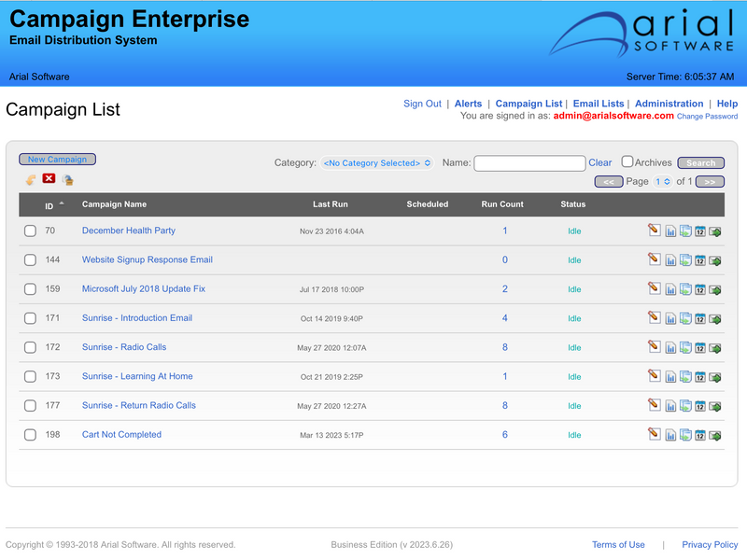Select checkbox for campaign ID 177

[x=30, y=406]
